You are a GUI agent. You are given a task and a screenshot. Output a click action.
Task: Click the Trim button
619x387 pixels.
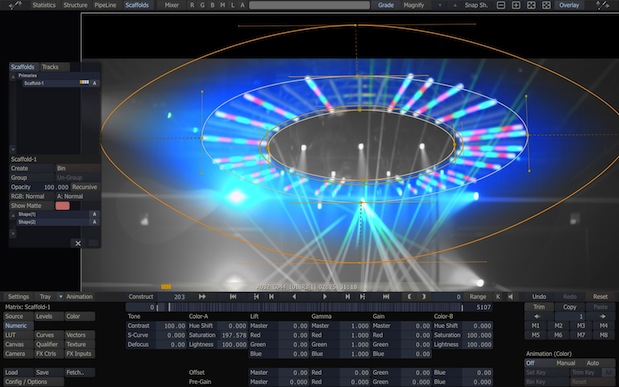coord(539,307)
